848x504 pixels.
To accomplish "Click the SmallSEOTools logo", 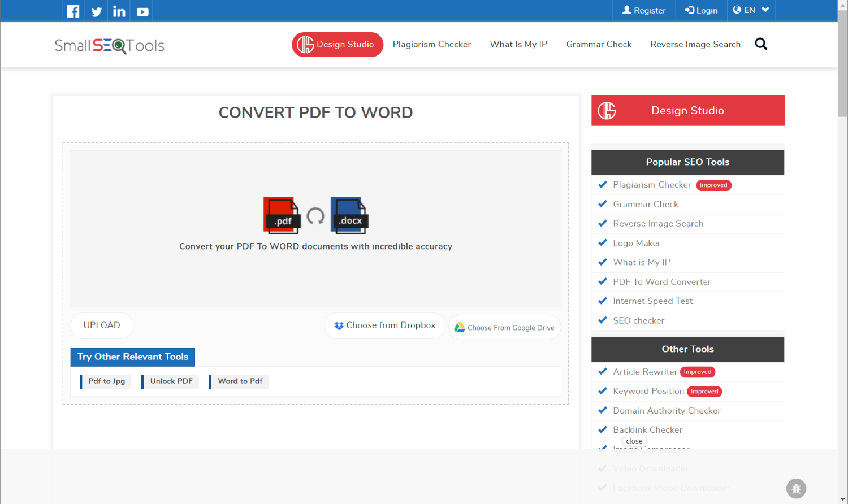I will [x=110, y=46].
